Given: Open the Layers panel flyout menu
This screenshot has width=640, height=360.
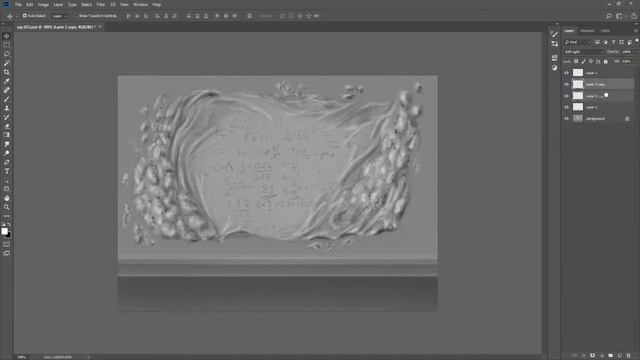Looking at the screenshot, I should [636, 31].
